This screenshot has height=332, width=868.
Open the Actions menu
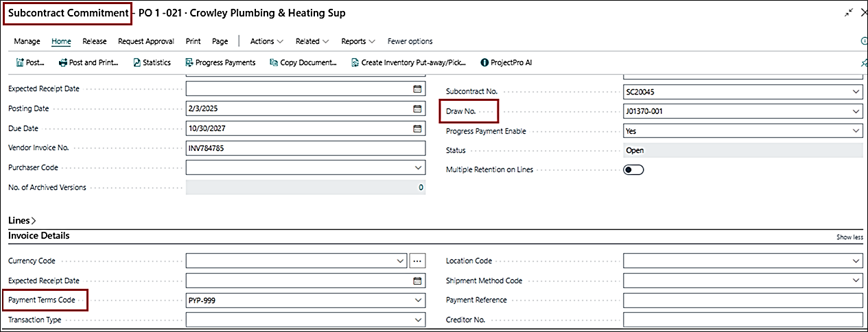(x=267, y=41)
